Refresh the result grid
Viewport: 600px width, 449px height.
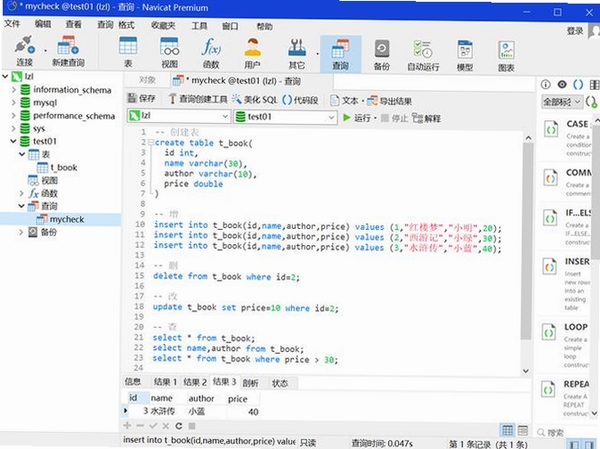point(179,426)
